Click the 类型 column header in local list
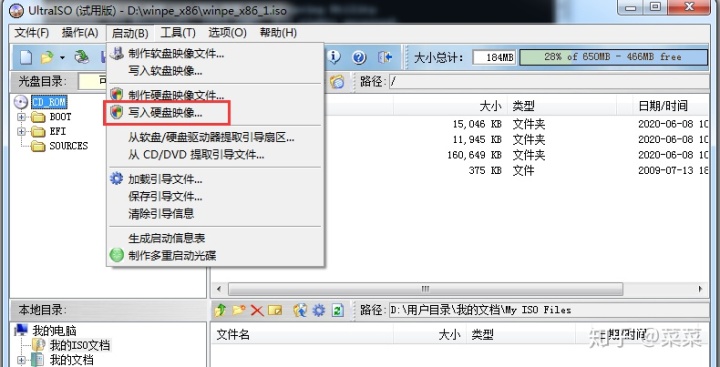The image size is (720, 367). pyautogui.click(x=522, y=335)
